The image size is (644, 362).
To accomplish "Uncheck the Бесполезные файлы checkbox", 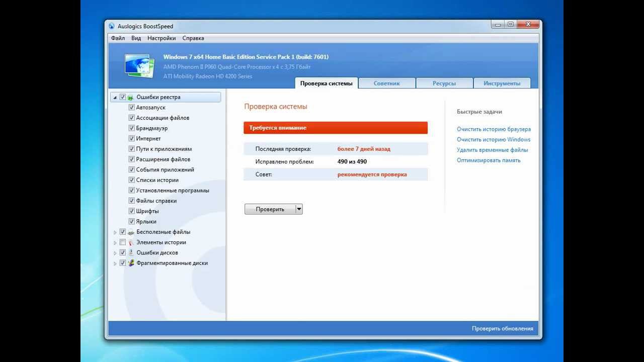I will coord(123,232).
